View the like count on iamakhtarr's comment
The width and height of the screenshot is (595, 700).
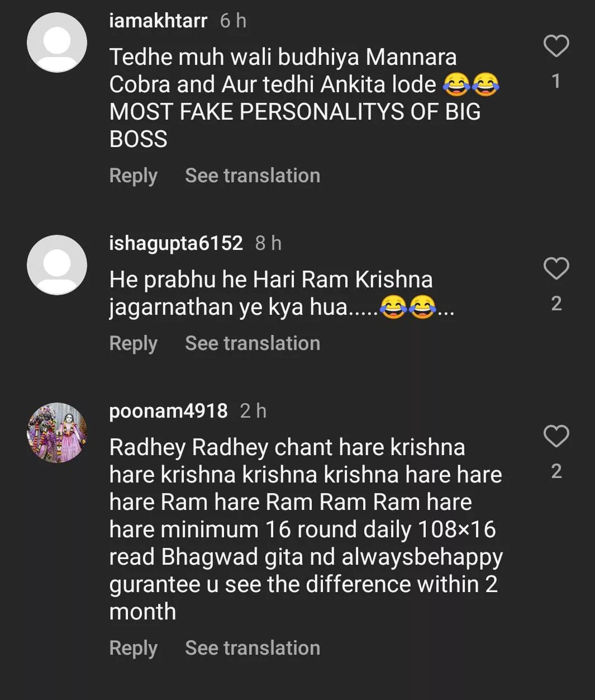556,82
